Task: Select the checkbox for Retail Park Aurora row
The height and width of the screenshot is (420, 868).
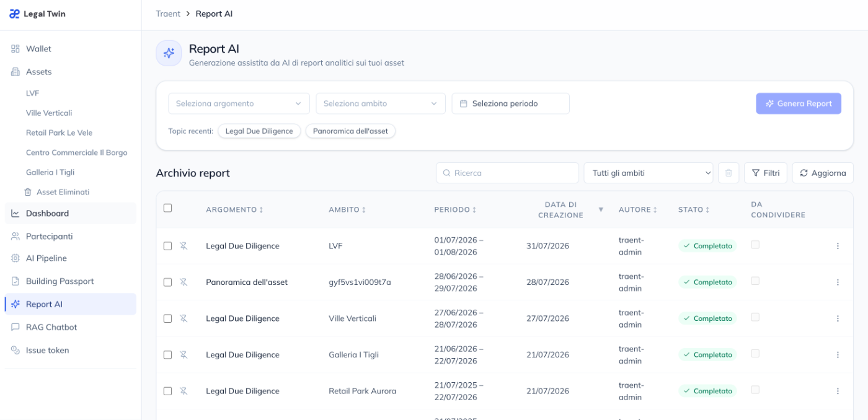Action: point(167,391)
